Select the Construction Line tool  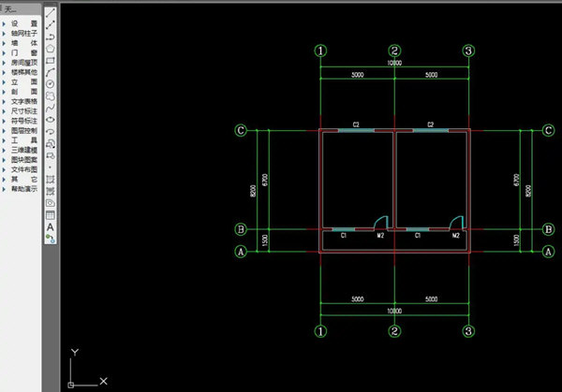pyautogui.click(x=51, y=24)
